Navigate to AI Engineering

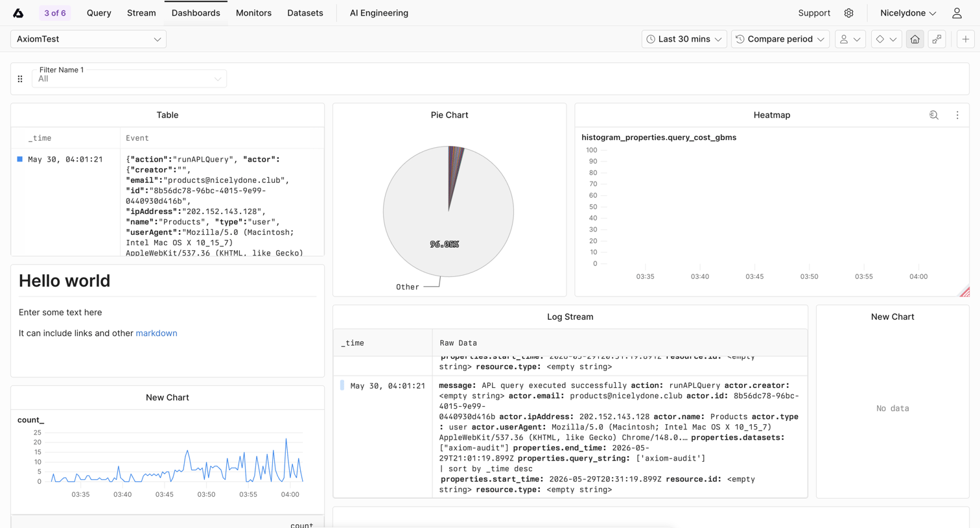tap(379, 13)
